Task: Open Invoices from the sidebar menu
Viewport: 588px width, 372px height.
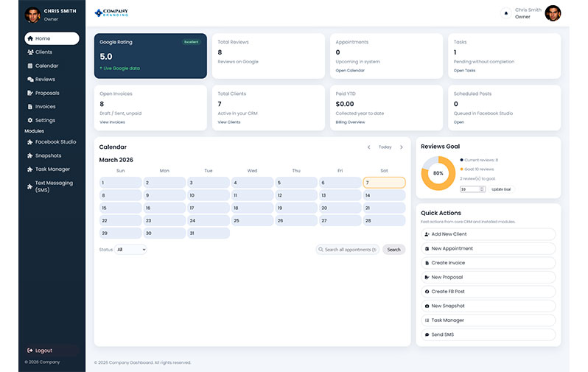Action: [45, 107]
